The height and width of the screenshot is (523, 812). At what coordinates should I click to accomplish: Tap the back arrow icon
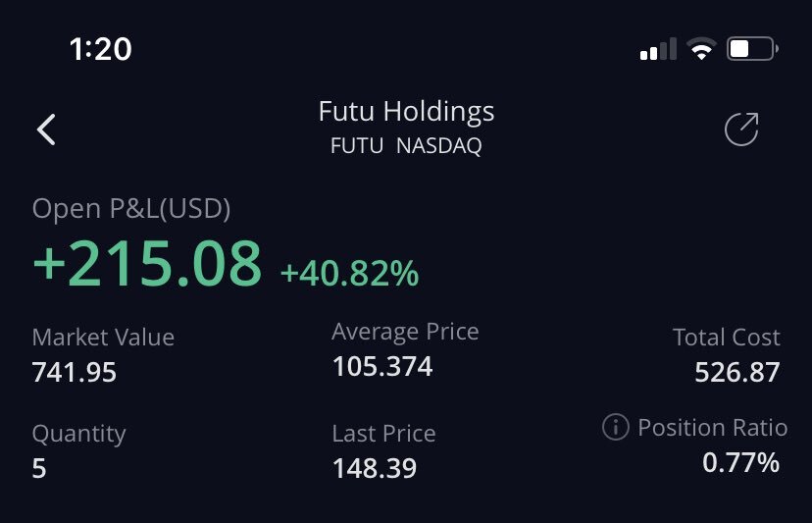pos(46,130)
